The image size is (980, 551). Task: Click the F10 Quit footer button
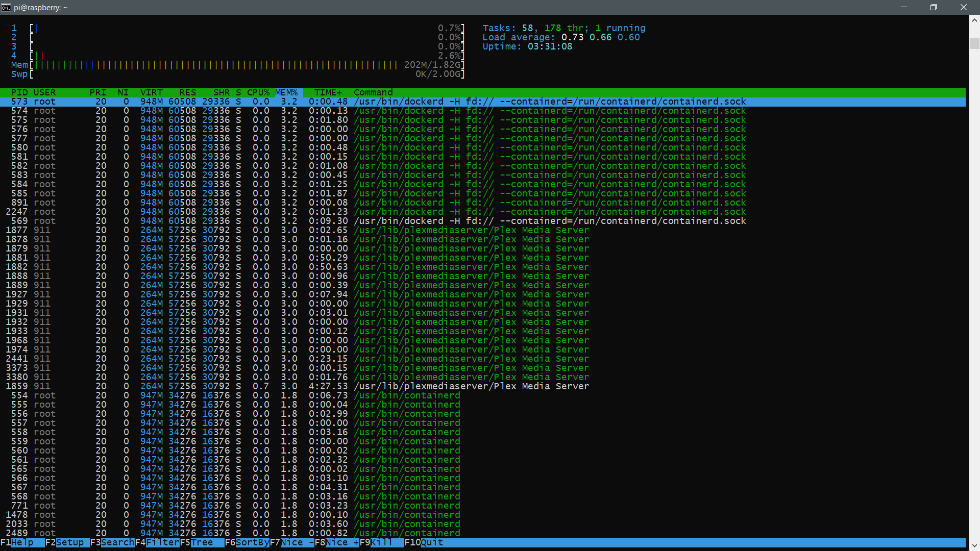pos(424,542)
